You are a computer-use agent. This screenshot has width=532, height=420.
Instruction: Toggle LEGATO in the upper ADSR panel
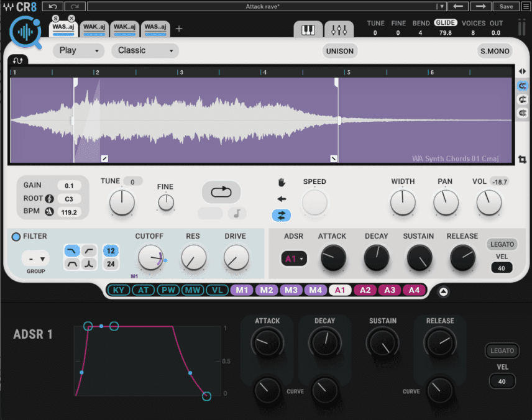[502, 244]
